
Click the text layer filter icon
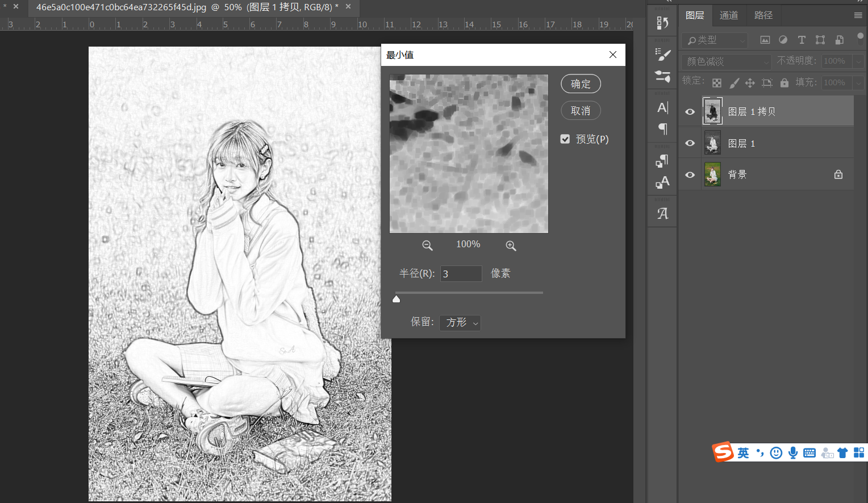[802, 40]
